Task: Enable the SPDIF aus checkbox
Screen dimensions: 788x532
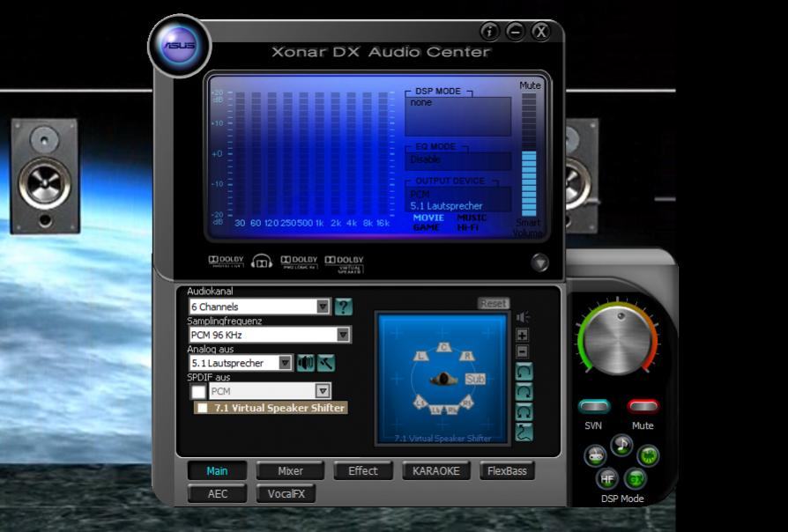Action: click(198, 391)
